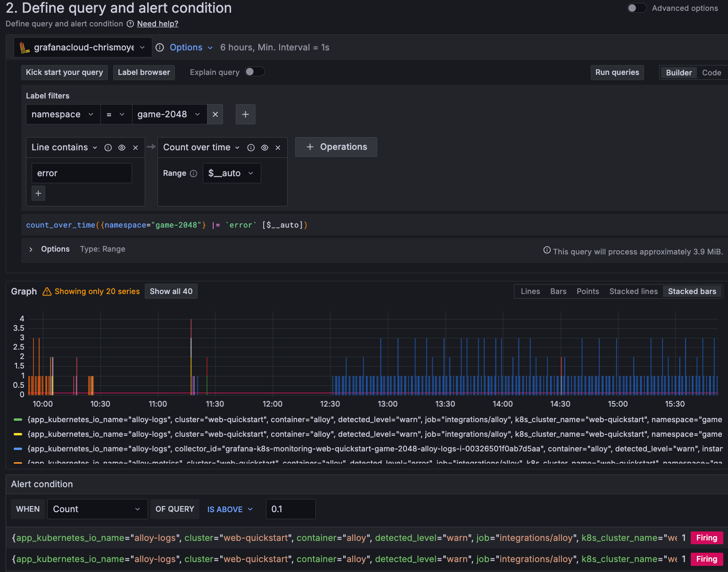The height and width of the screenshot is (572, 728).
Task: Click the warning triangle next to Showing only 20 series
Action: pyautogui.click(x=47, y=291)
